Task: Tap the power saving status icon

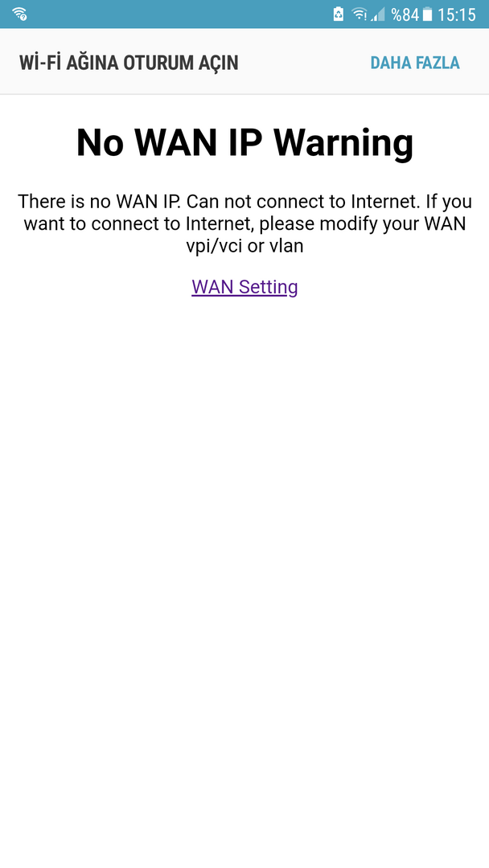Action: pos(339,14)
